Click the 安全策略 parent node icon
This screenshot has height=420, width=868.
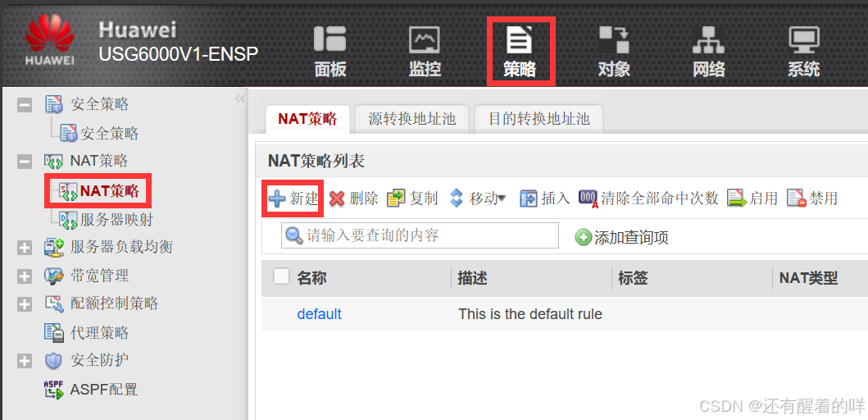(54, 104)
